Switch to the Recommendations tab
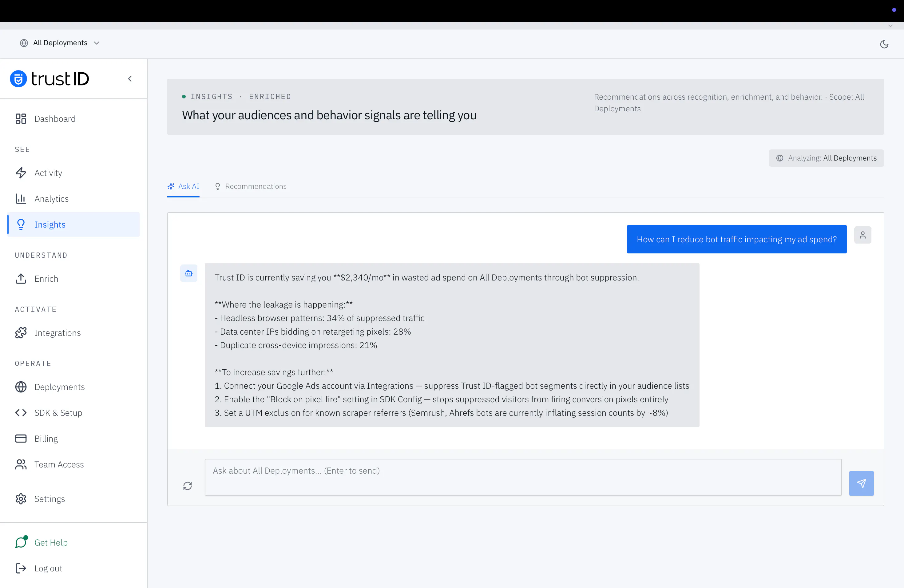 (x=251, y=186)
